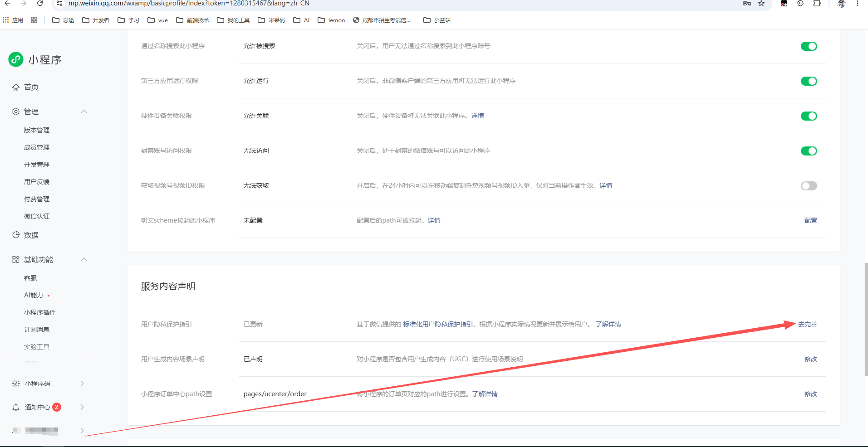The height and width of the screenshot is (447, 868).
Task: Toggle 封禁账号访问权限 switch
Action: [x=809, y=151]
